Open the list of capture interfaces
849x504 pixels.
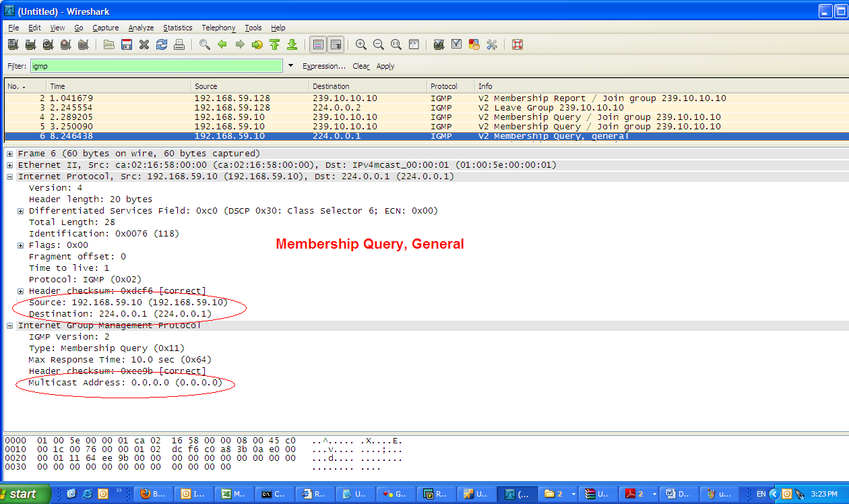[13, 44]
